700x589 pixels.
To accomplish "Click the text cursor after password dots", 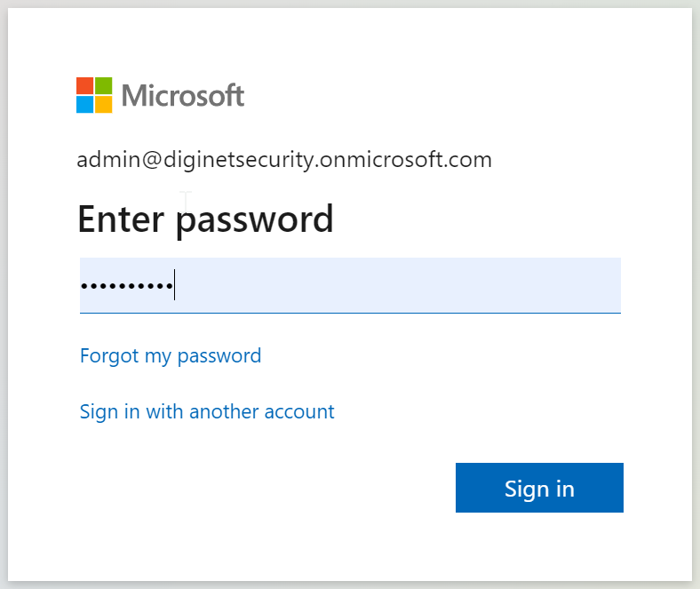I will coord(175,285).
